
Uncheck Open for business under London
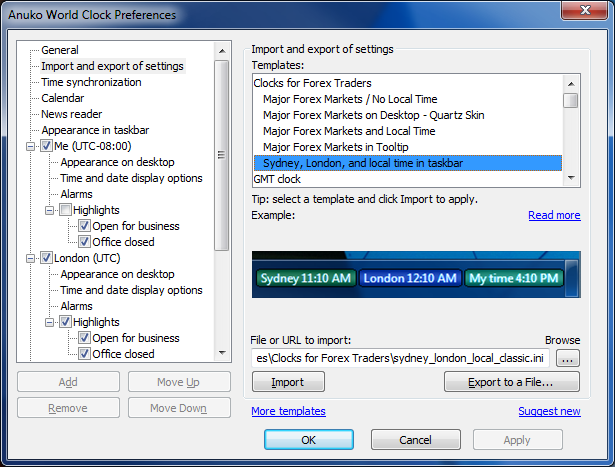(84, 338)
